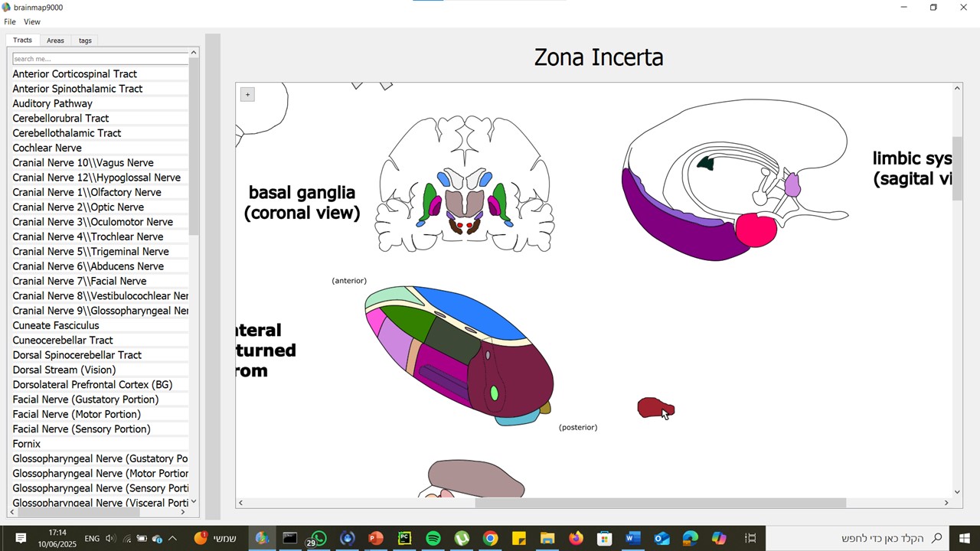Viewport: 980px width, 551px height.
Task: Click the pink amygdala region in sagittal view
Action: click(756, 230)
